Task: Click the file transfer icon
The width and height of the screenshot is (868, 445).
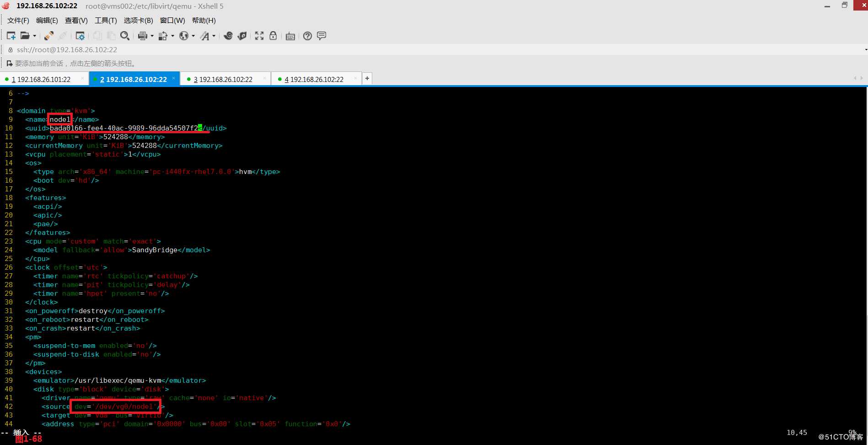Action: 163,36
